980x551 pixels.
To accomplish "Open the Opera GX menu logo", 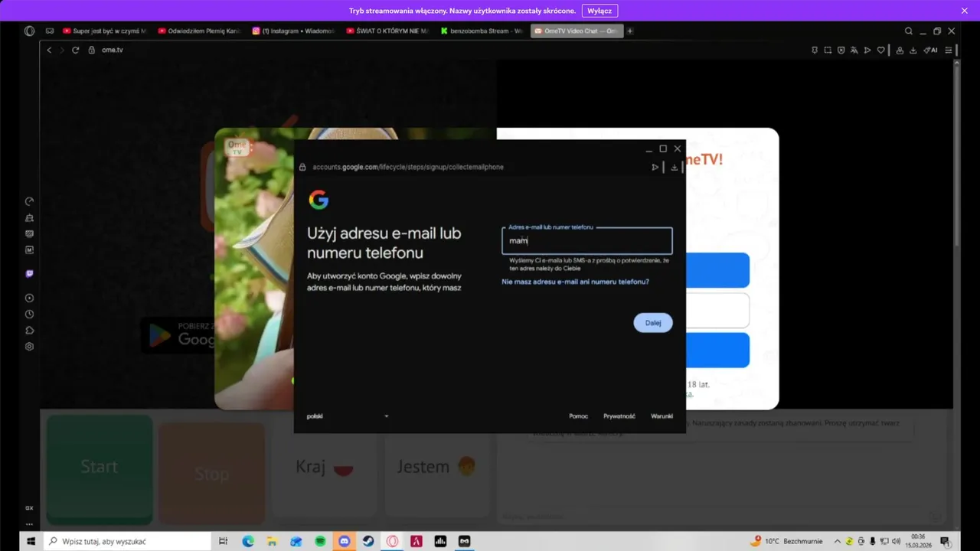I will point(29,31).
